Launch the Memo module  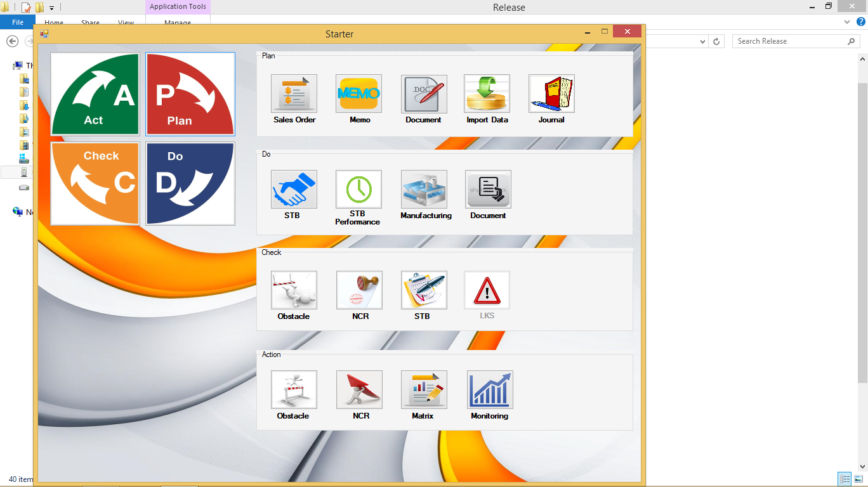[359, 94]
